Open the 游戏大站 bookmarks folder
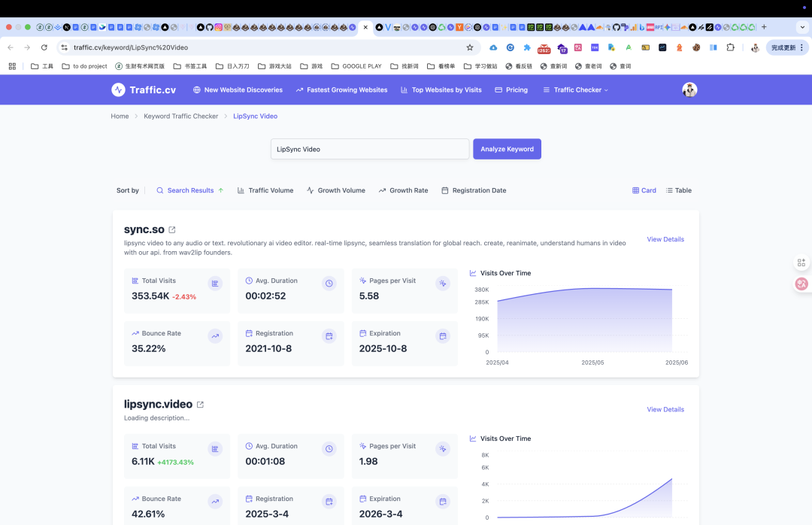Image resolution: width=812 pixels, height=525 pixels. coord(274,66)
